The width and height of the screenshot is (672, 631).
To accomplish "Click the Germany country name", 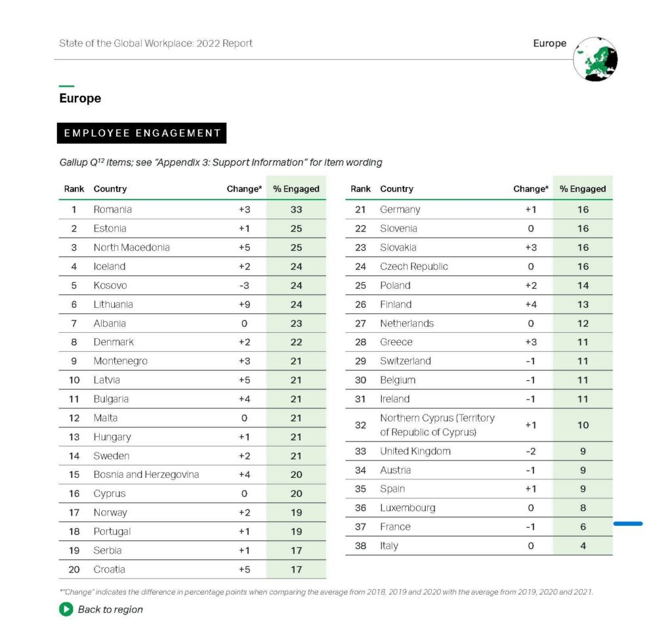I will pos(400,209).
